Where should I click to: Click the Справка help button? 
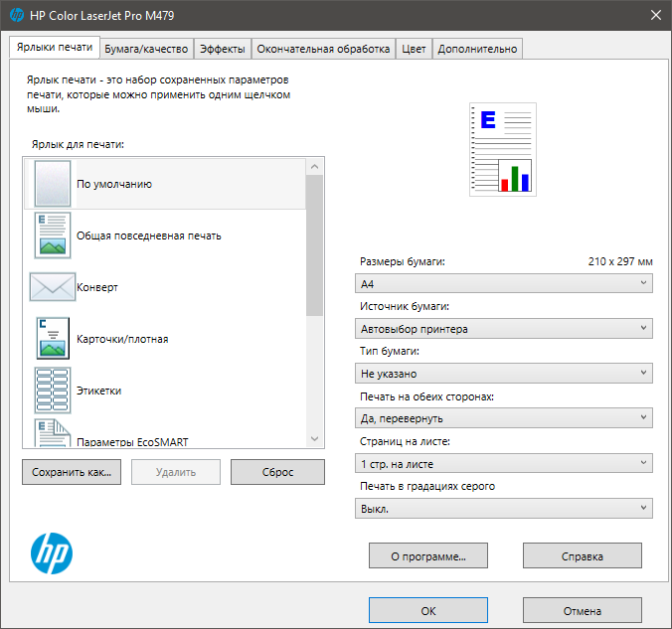tap(582, 556)
